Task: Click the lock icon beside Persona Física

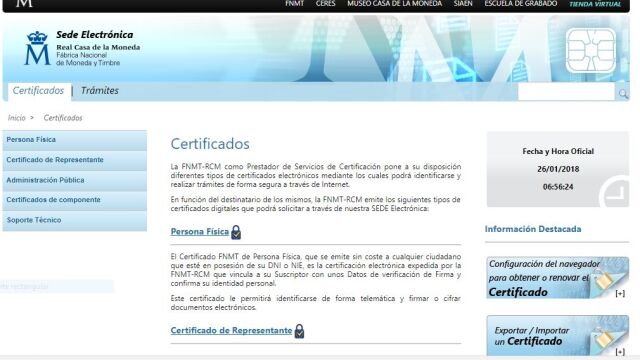Action: [236, 232]
